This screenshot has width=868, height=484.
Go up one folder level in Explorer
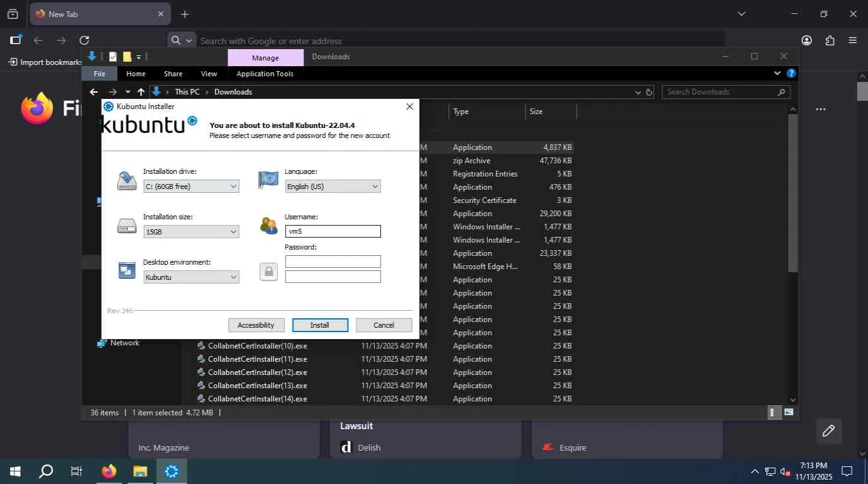[x=141, y=92]
